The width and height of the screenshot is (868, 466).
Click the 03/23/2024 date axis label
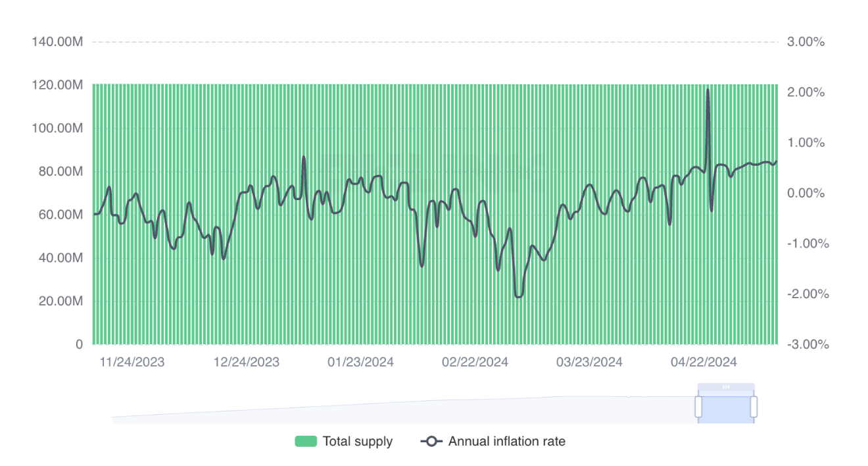(589, 363)
